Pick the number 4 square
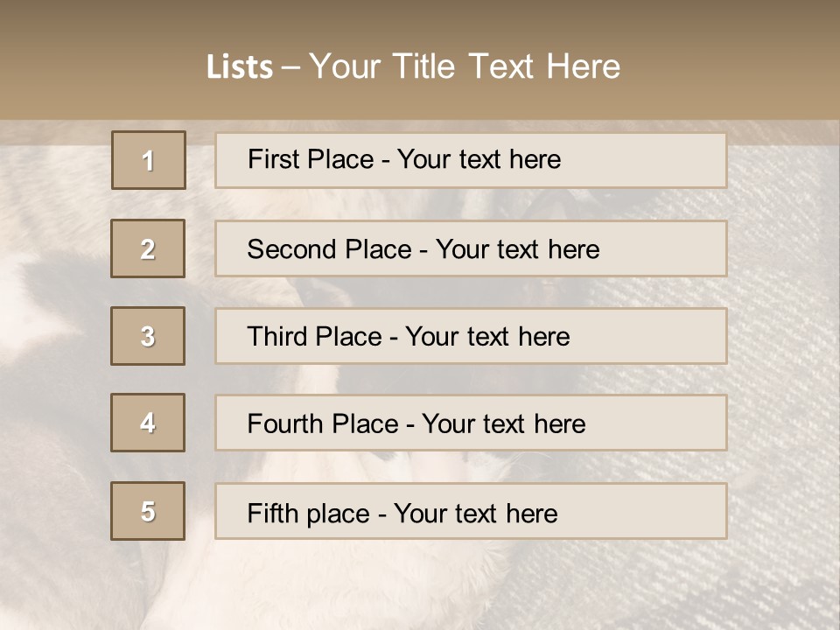The width and height of the screenshot is (840, 630). tap(148, 423)
